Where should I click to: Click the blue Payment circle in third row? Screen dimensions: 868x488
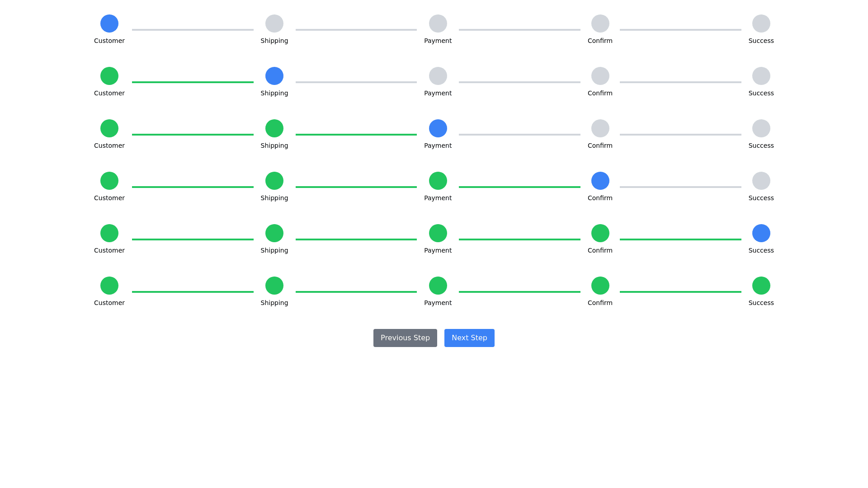click(x=438, y=128)
